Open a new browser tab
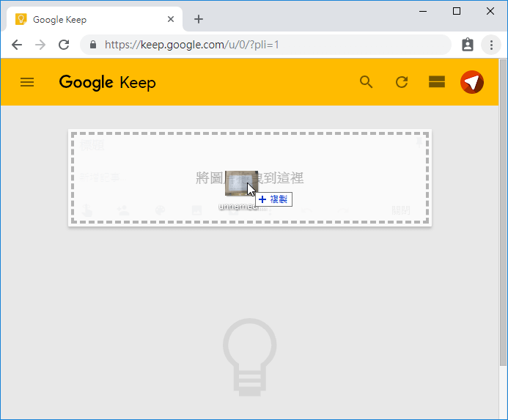Viewport: 508px width, 420px height. coord(199,20)
